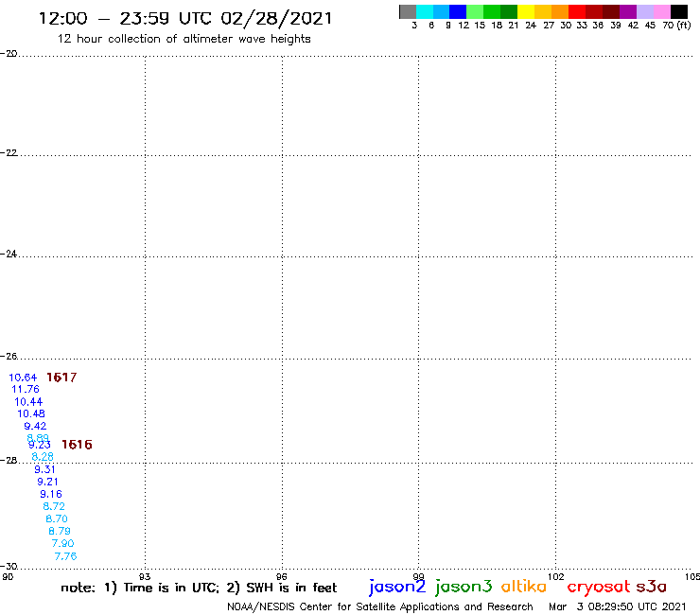Click the orange swatch between 27 and 30
The width and height of the screenshot is (700, 615).
point(560,11)
